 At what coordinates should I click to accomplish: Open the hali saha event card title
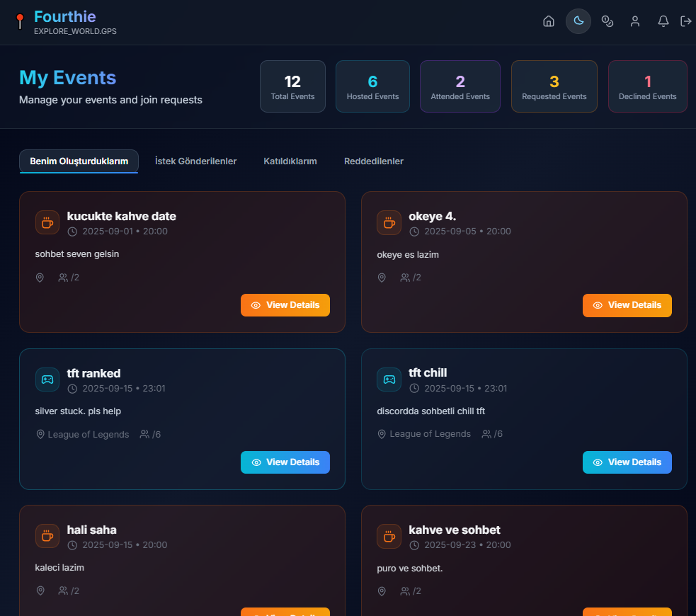pyautogui.click(x=92, y=530)
